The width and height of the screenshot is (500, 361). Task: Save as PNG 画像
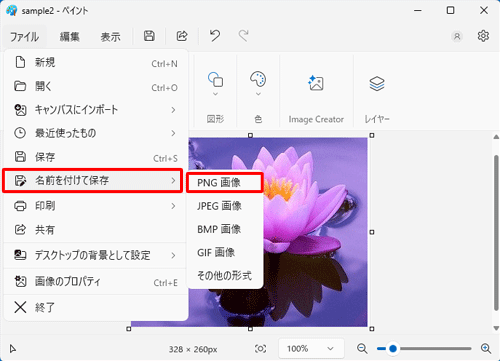click(225, 182)
